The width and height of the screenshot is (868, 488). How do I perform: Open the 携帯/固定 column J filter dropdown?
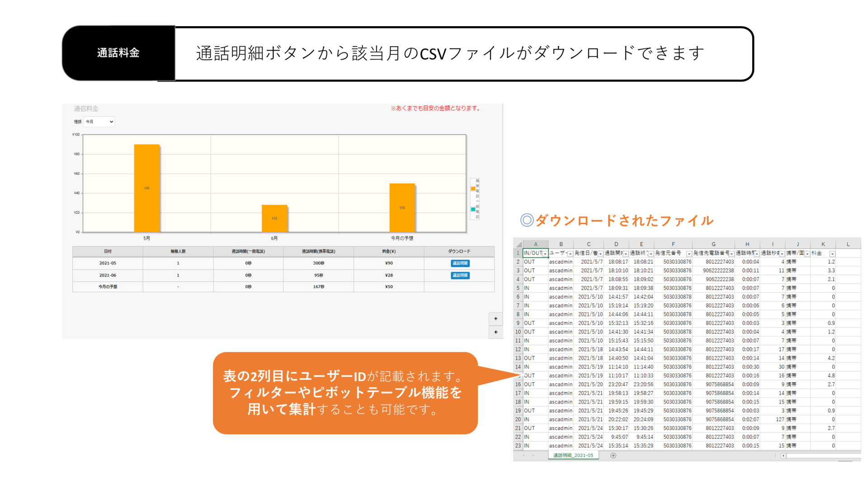pos(807,253)
